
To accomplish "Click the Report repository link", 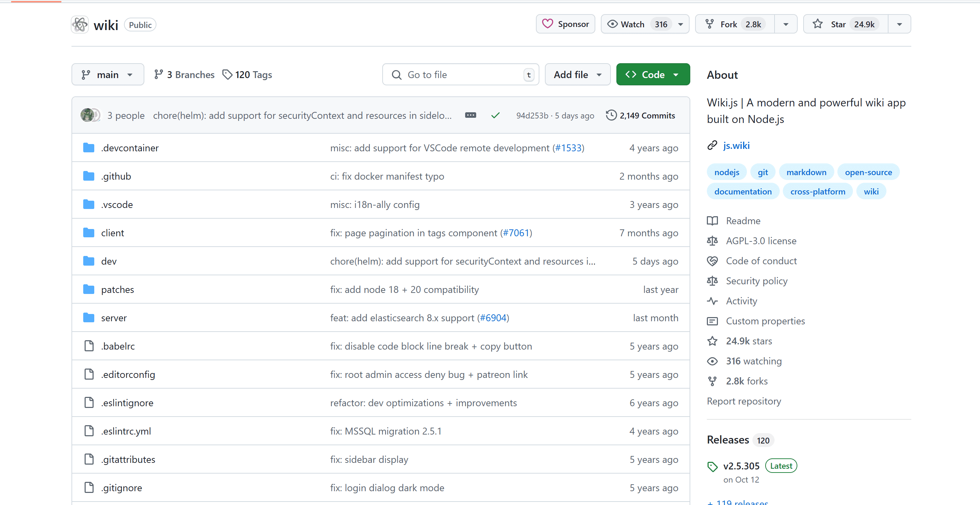I will pyautogui.click(x=744, y=401).
